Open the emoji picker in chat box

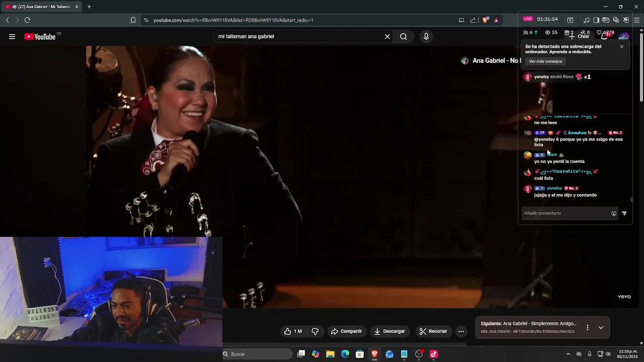click(614, 214)
